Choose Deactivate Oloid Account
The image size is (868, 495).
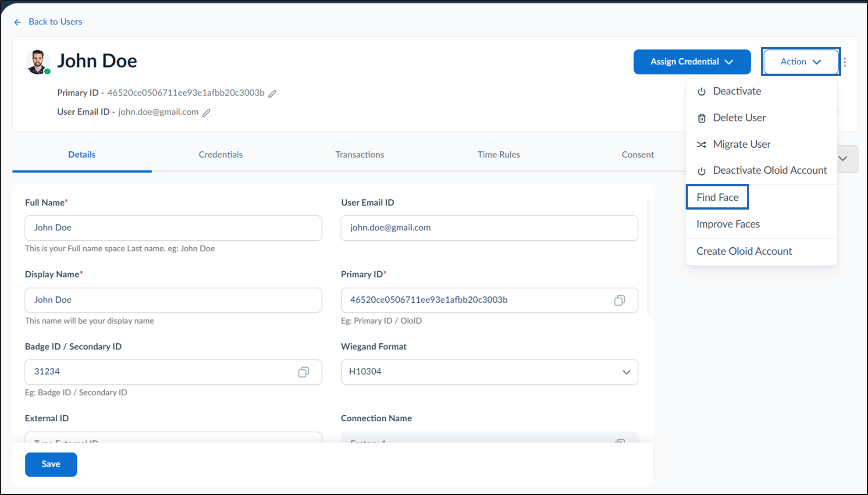click(761, 171)
